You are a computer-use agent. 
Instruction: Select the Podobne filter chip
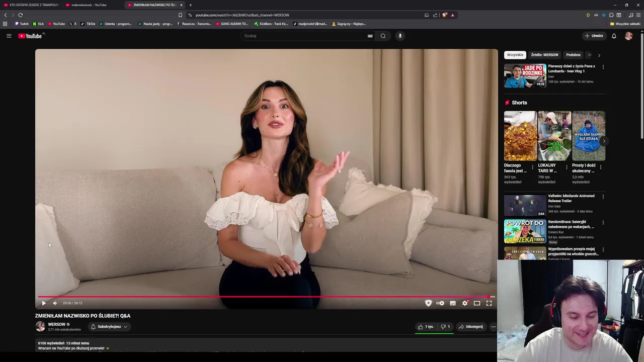(x=573, y=55)
